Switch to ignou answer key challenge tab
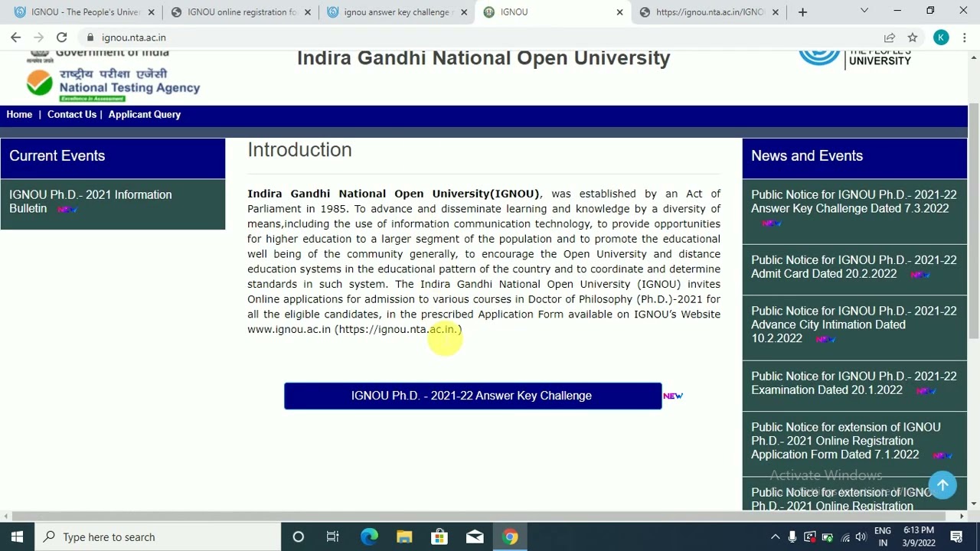 click(396, 12)
